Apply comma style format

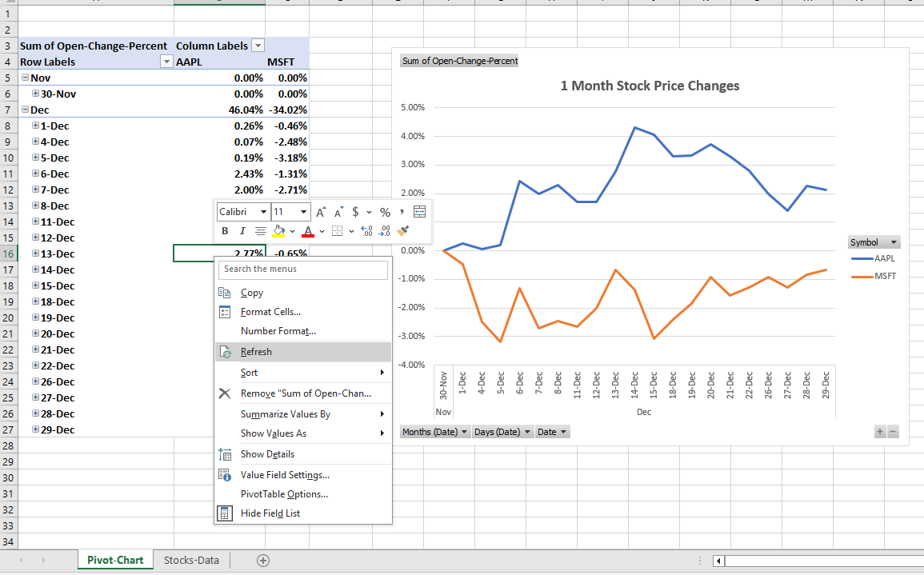402,212
